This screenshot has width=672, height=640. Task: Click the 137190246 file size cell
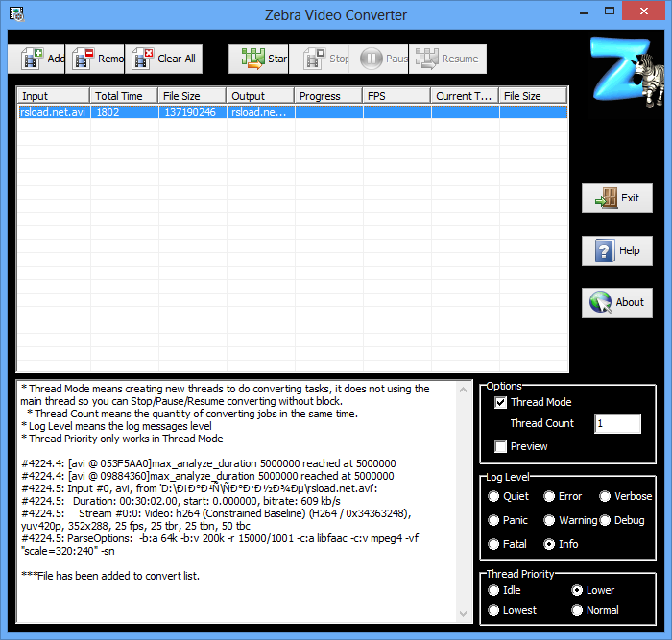(x=192, y=112)
